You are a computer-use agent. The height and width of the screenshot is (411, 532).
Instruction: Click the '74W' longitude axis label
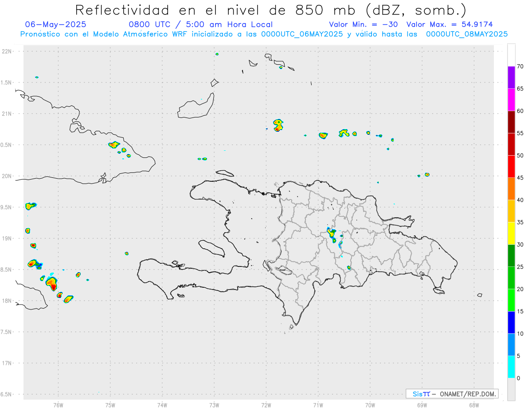pos(162,405)
